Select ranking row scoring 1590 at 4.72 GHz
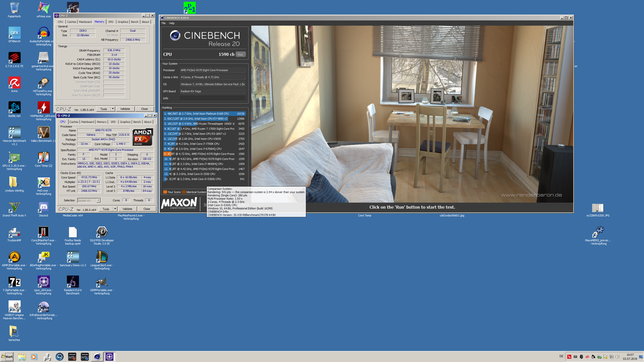Screen dimensions: 644x362 point(204,154)
